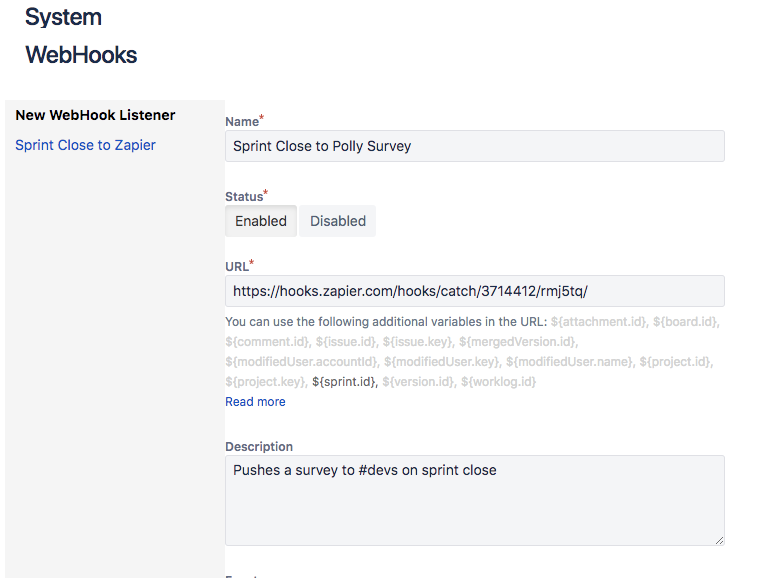The width and height of the screenshot is (776, 578).
Task: Open the Read more link
Action: coord(255,401)
